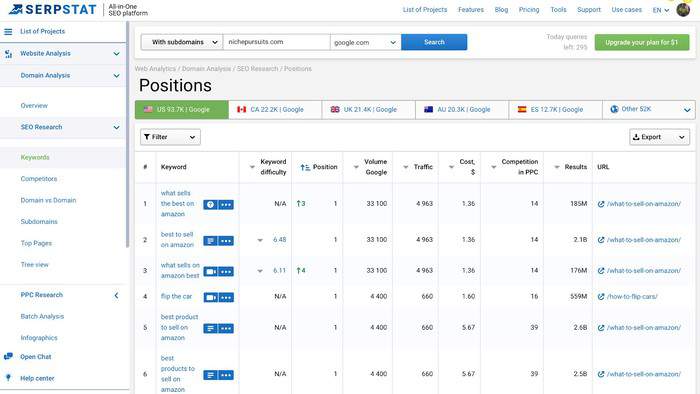Open the Export dropdown
The height and width of the screenshot is (394, 700).
pos(659,137)
